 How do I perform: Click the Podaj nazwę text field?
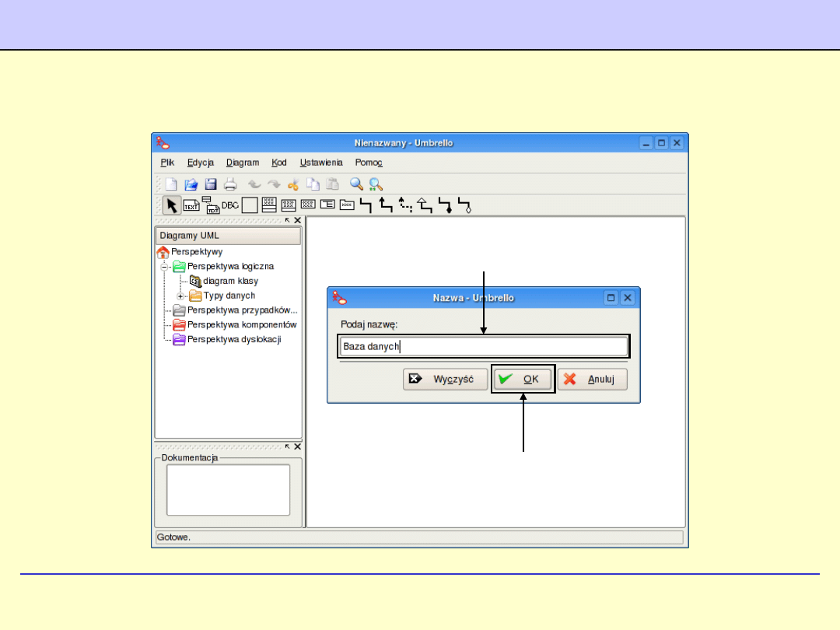click(x=483, y=346)
